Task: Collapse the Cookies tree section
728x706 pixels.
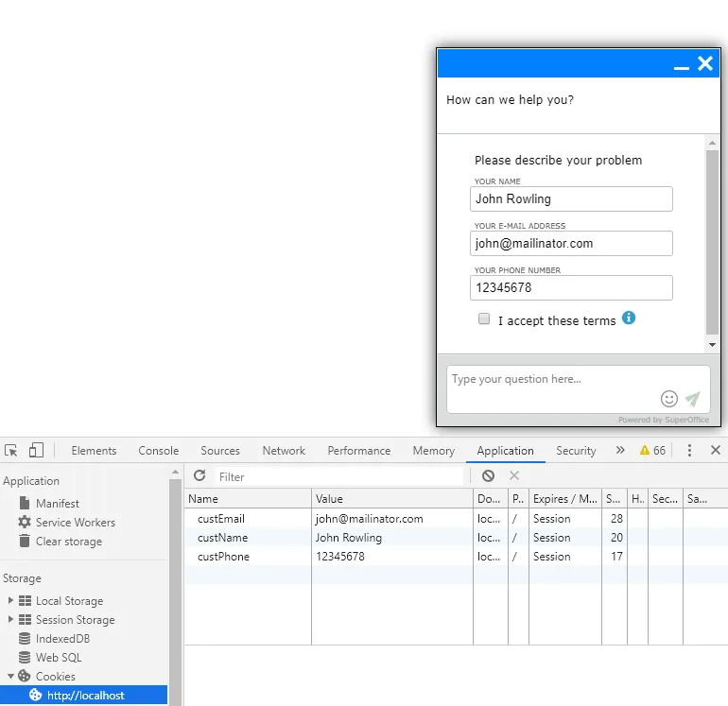Action: 11,677
